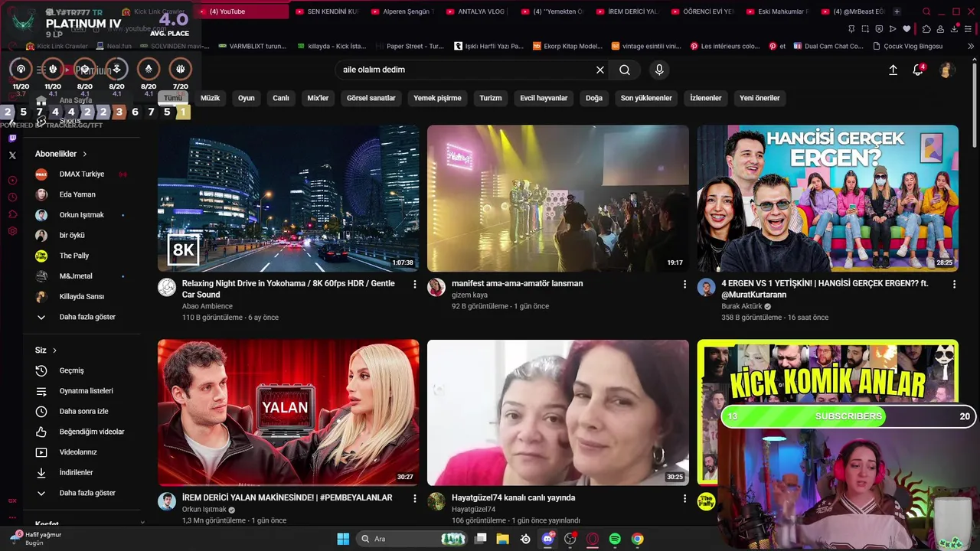The height and width of the screenshot is (551, 980).
Task: Open browser extensions puzzle icon
Action: 927,29
